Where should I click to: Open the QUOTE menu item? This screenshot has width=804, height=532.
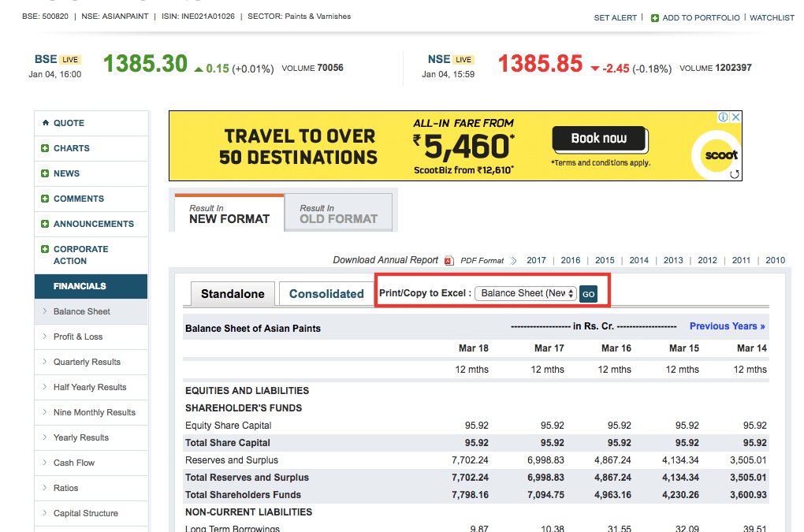coord(91,123)
